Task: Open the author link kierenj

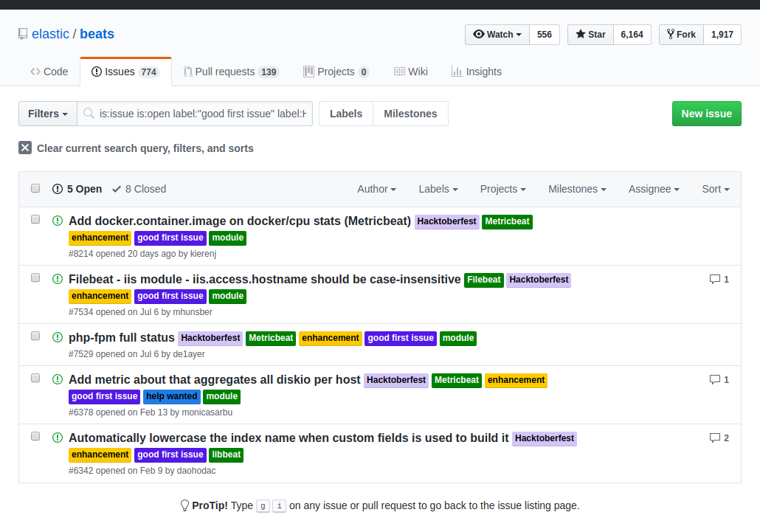Action: click(x=203, y=253)
